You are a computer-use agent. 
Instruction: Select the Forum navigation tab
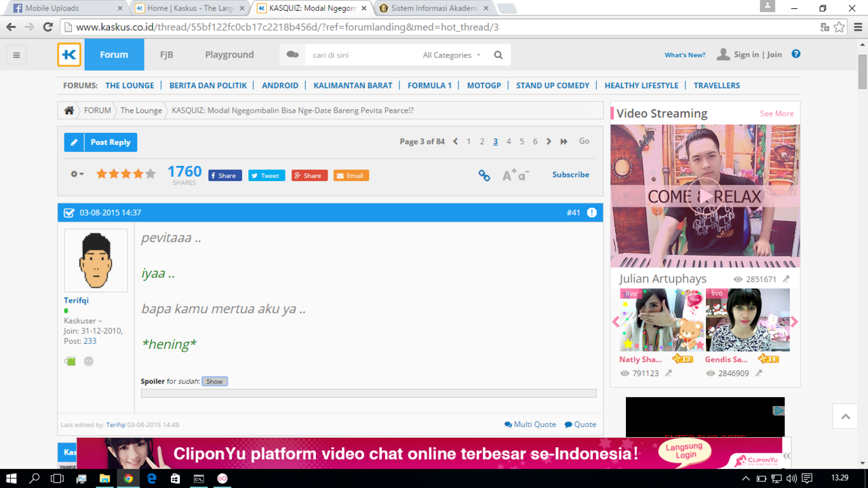coord(114,55)
